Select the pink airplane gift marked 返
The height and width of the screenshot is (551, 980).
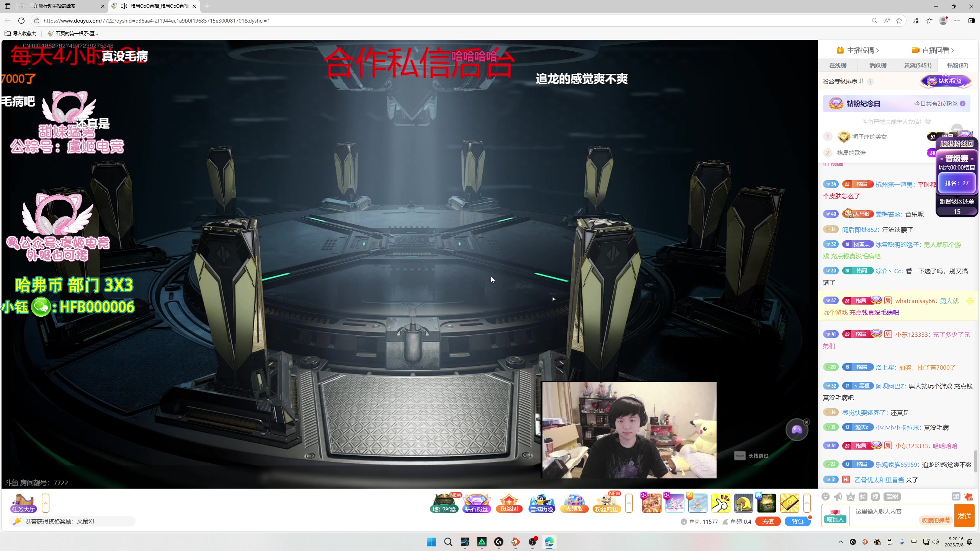pyautogui.click(x=675, y=503)
